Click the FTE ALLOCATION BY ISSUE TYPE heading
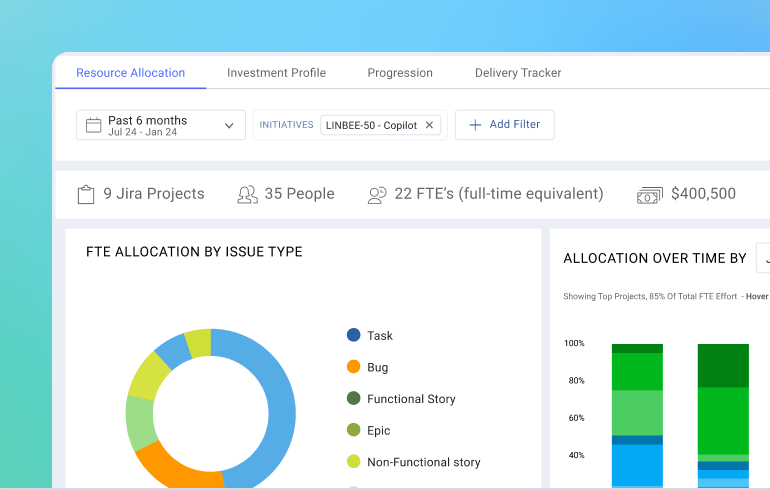 (194, 251)
